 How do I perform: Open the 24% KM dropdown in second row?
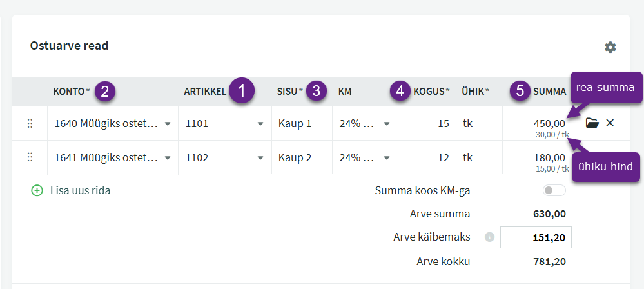[387, 157]
